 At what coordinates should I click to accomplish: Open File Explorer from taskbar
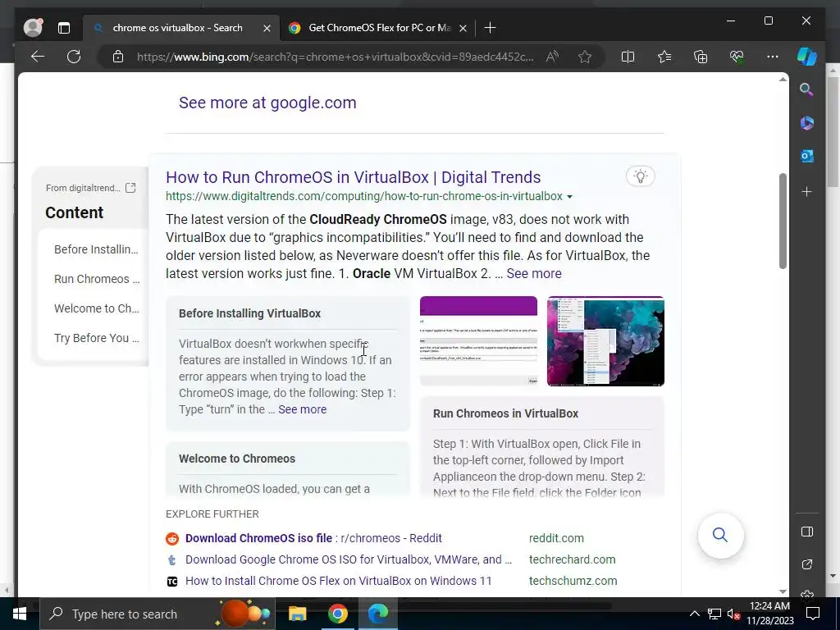297,614
